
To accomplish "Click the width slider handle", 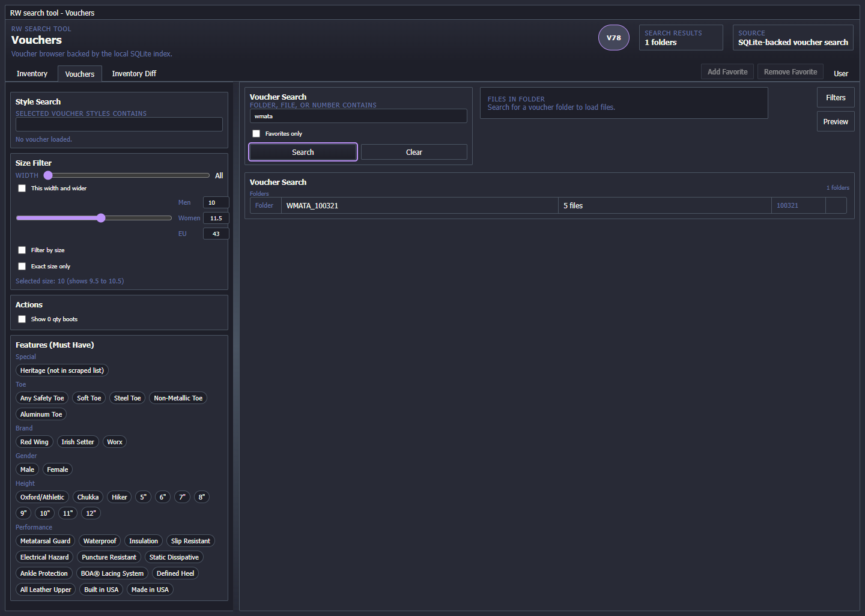I will [48, 175].
